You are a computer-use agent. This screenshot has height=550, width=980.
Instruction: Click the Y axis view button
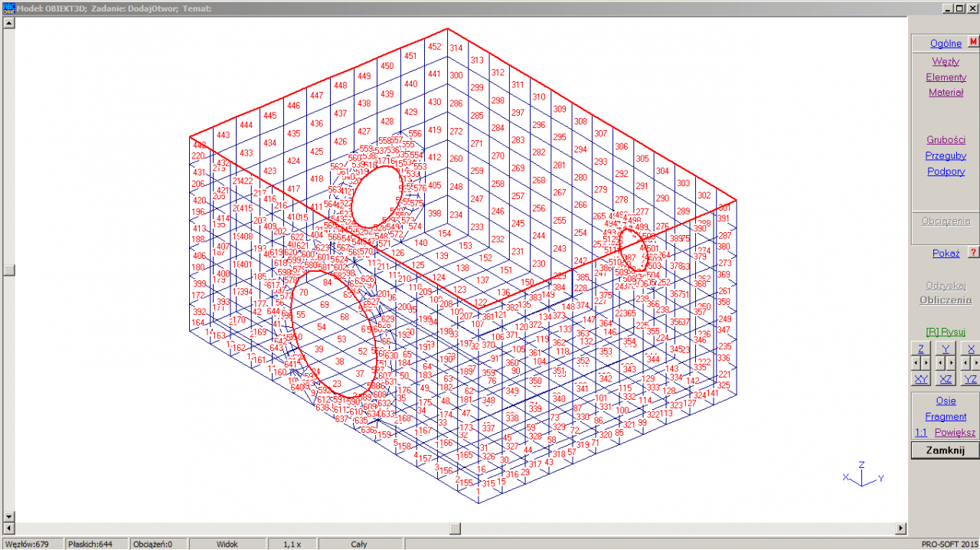point(946,349)
